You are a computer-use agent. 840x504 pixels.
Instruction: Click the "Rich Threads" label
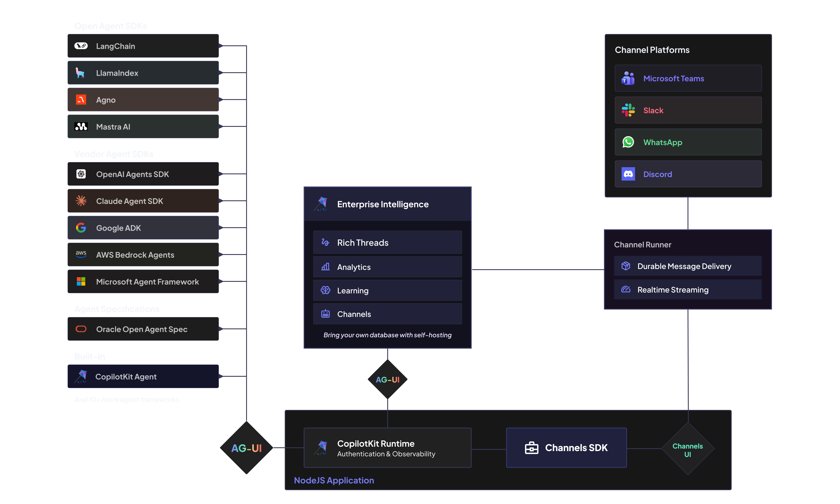pos(363,243)
